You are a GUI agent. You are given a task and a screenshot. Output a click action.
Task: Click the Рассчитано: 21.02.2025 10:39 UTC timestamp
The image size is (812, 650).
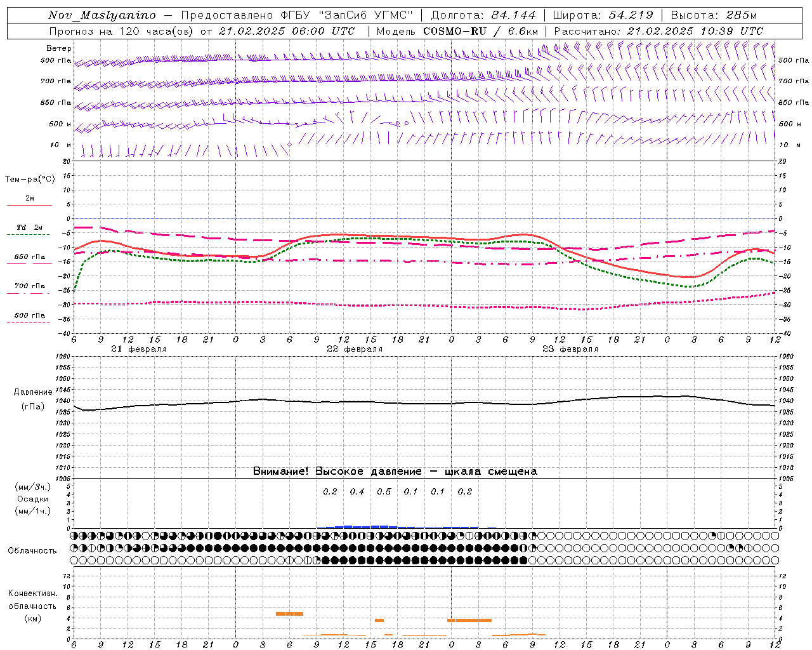(658, 31)
